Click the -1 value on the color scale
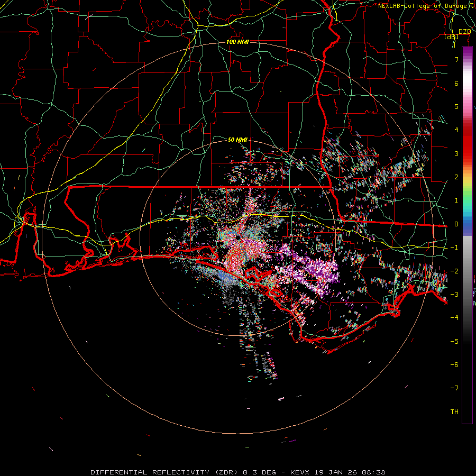This screenshot has height=476, width=476. pos(454,248)
